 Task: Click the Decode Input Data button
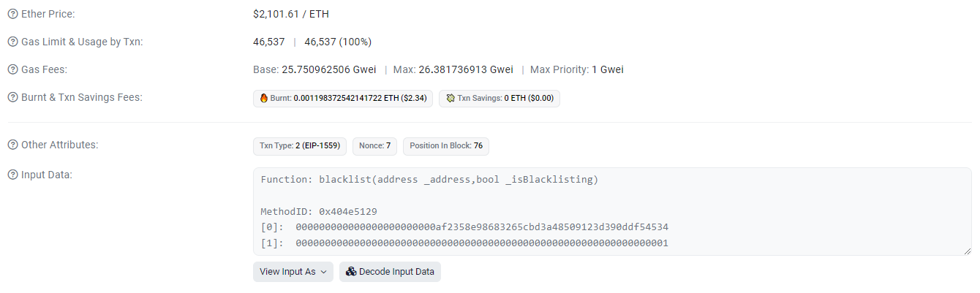tap(390, 272)
